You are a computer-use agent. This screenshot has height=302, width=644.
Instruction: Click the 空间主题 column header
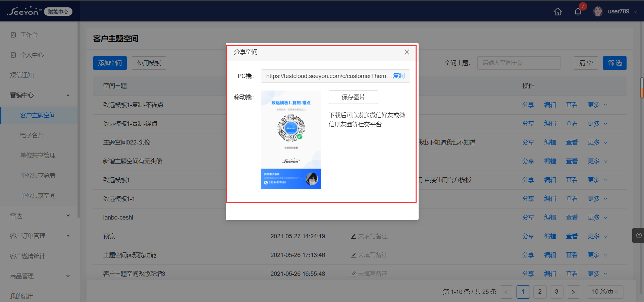[x=115, y=86]
